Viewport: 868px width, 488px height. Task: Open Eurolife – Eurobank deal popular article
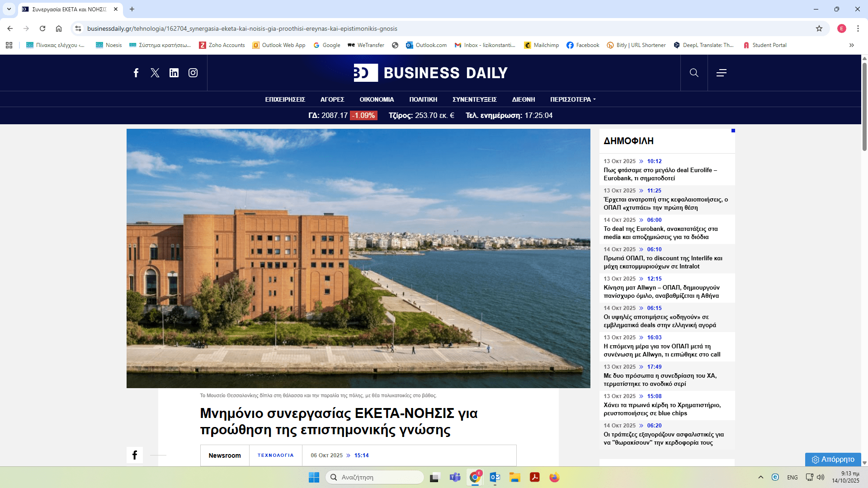(660, 174)
